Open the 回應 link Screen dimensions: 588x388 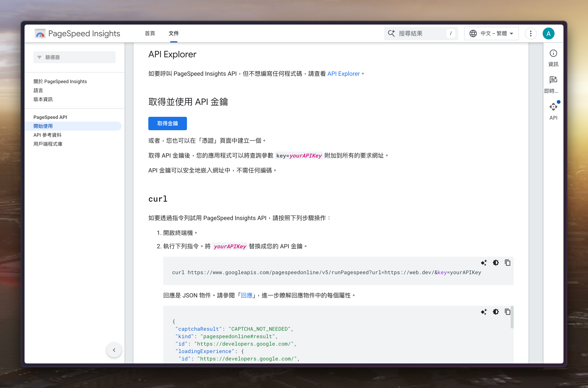click(x=246, y=295)
